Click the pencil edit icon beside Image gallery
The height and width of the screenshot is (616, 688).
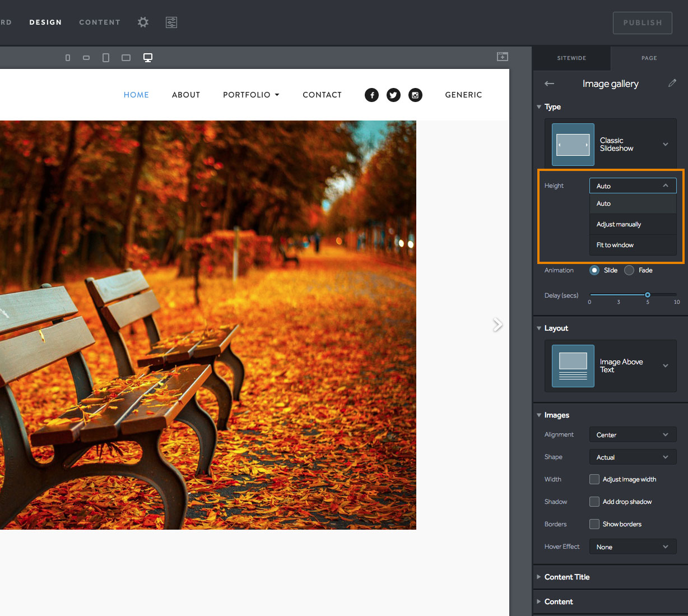672,84
